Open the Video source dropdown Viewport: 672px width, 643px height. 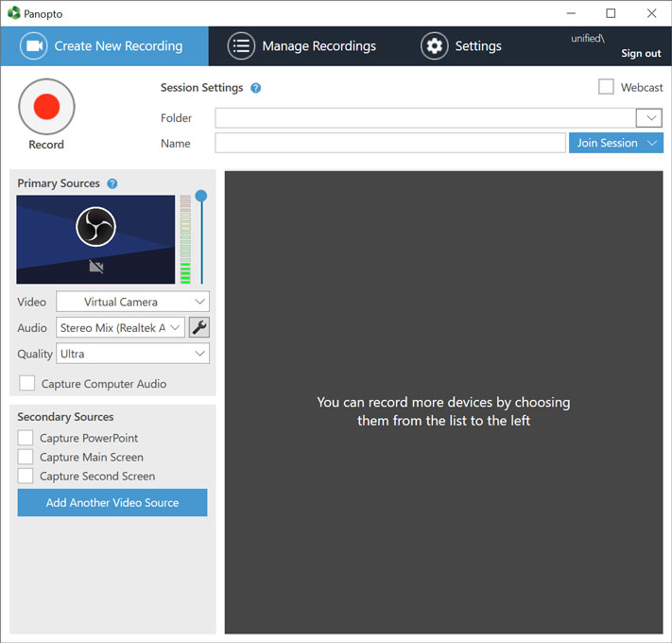[132, 302]
